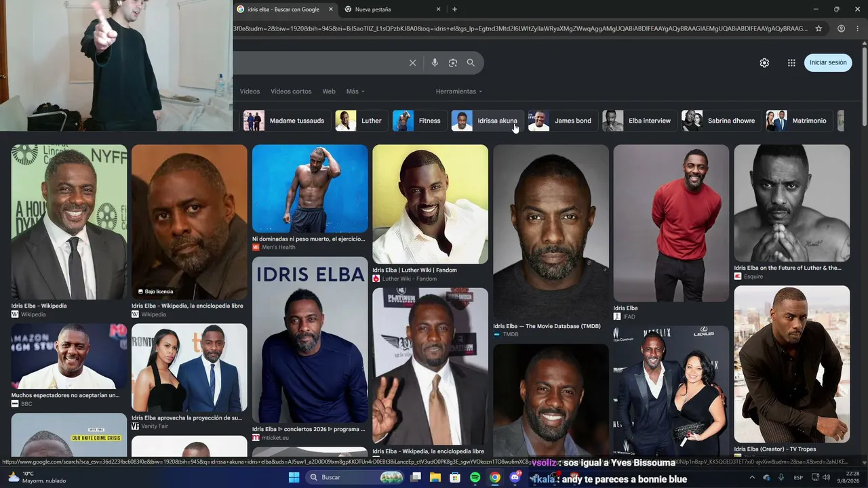Open the Luther Wiki Fandom image result

pyautogui.click(x=430, y=204)
